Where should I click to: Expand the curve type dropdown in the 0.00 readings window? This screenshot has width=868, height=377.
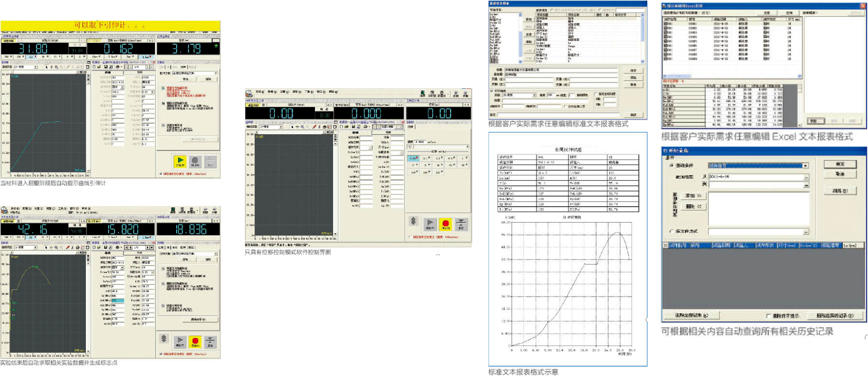(281, 127)
